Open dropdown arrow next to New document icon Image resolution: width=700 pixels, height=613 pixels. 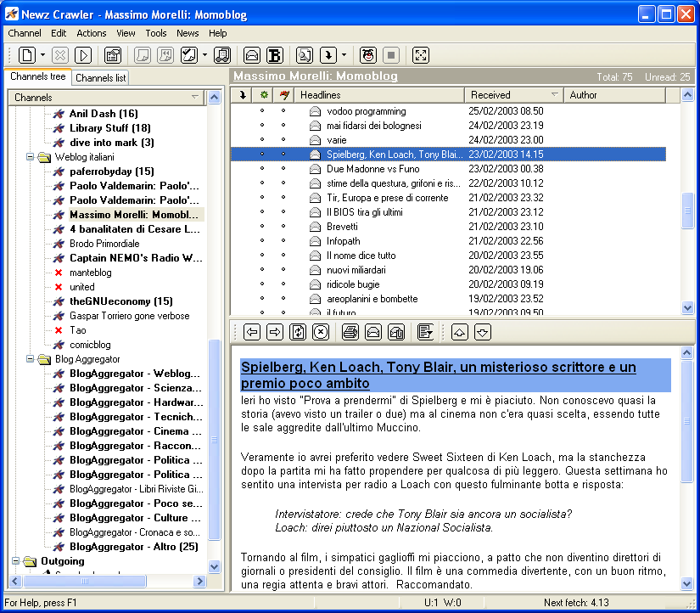(x=42, y=55)
